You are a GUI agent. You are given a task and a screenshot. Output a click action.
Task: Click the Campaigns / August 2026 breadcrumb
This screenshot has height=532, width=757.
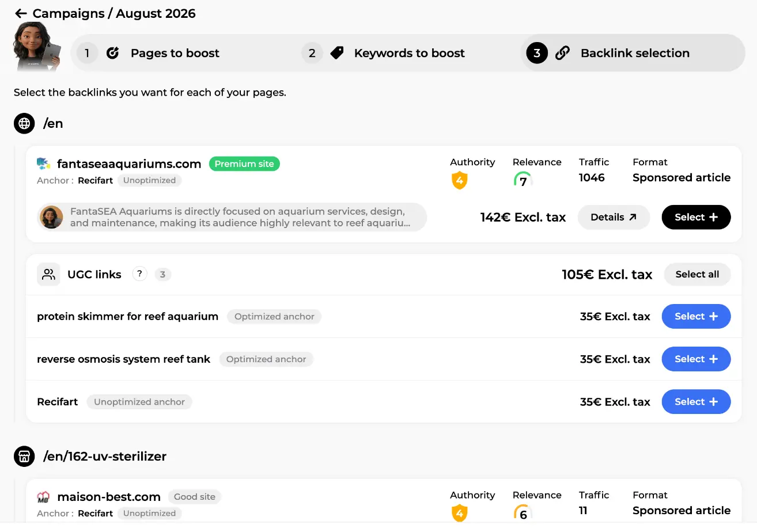114,13
